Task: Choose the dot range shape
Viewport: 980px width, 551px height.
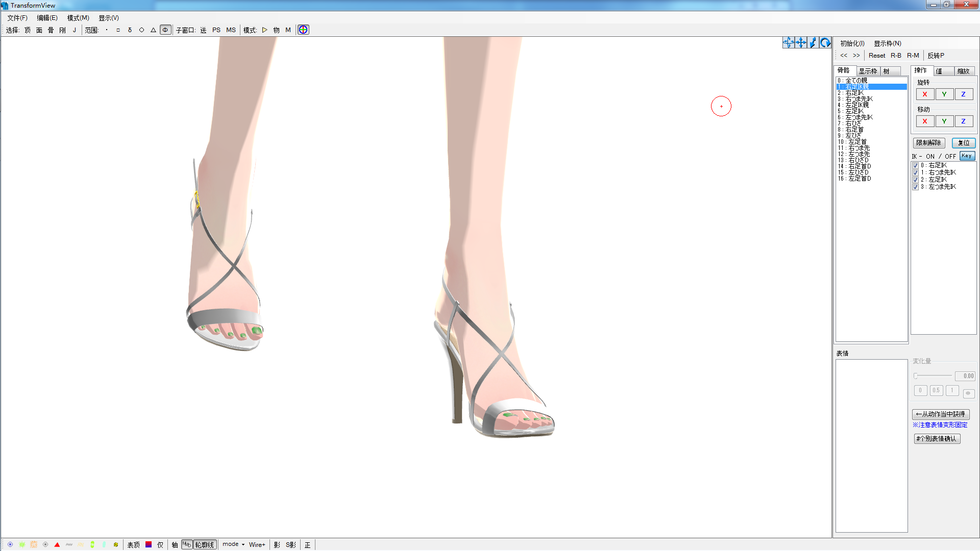Action: [106, 30]
